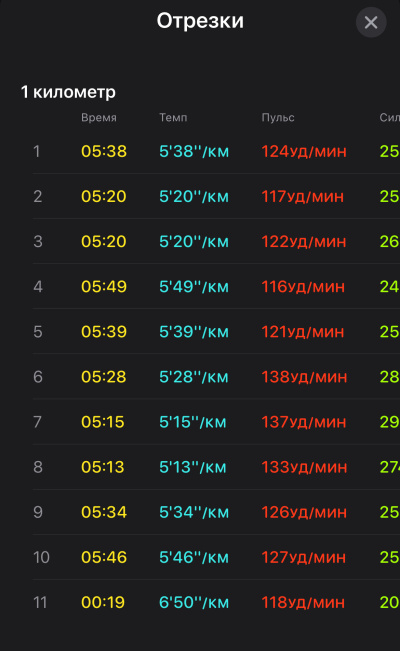The image size is (400, 651).
Task: Tap the partially visible Сил column header
Action: pyautogui.click(x=390, y=117)
